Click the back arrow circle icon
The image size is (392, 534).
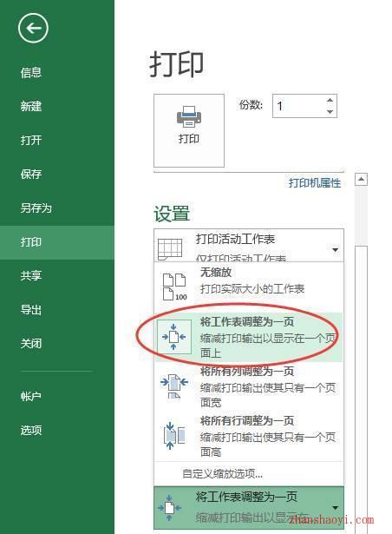point(33,28)
